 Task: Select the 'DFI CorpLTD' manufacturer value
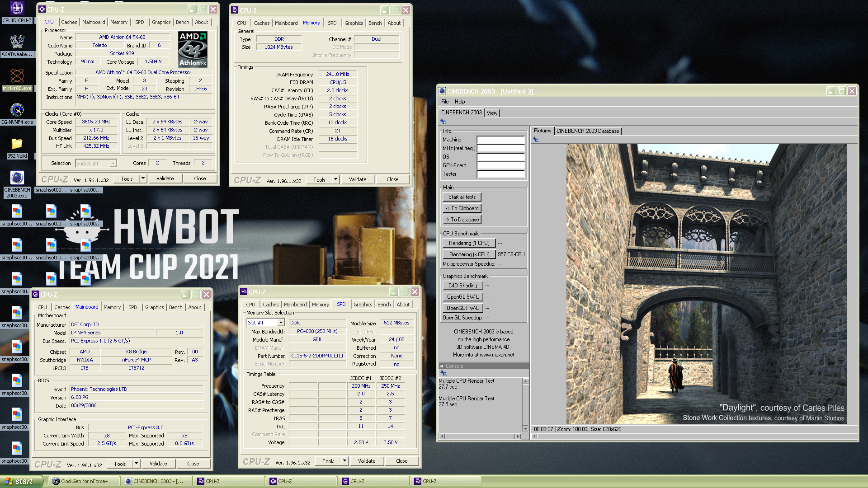[85, 324]
